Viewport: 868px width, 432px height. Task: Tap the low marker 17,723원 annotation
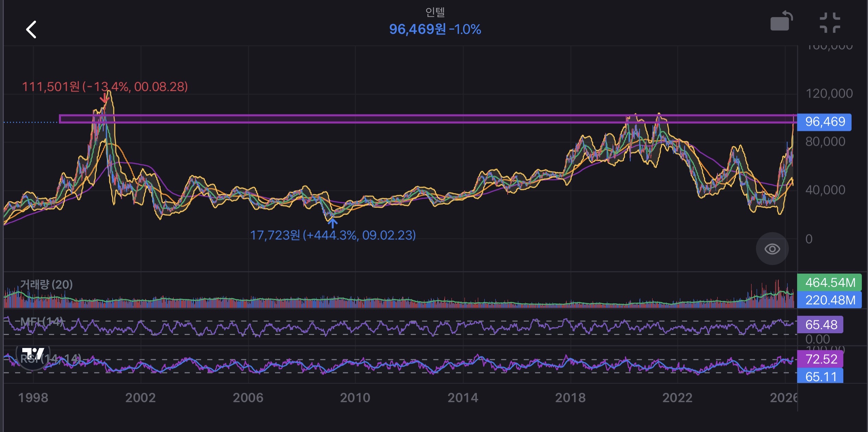coord(333,236)
